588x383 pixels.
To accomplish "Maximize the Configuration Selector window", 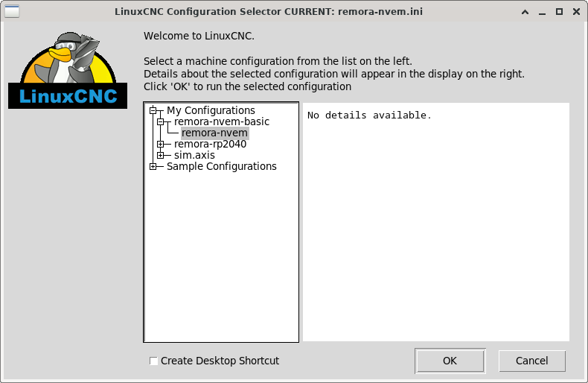I will pos(559,12).
